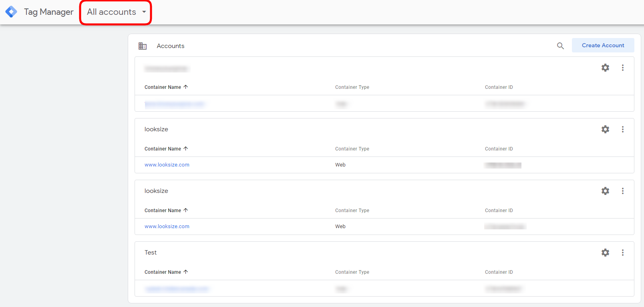Sort by Container Name in second looksize account
The height and width of the screenshot is (307, 644).
coord(166,211)
